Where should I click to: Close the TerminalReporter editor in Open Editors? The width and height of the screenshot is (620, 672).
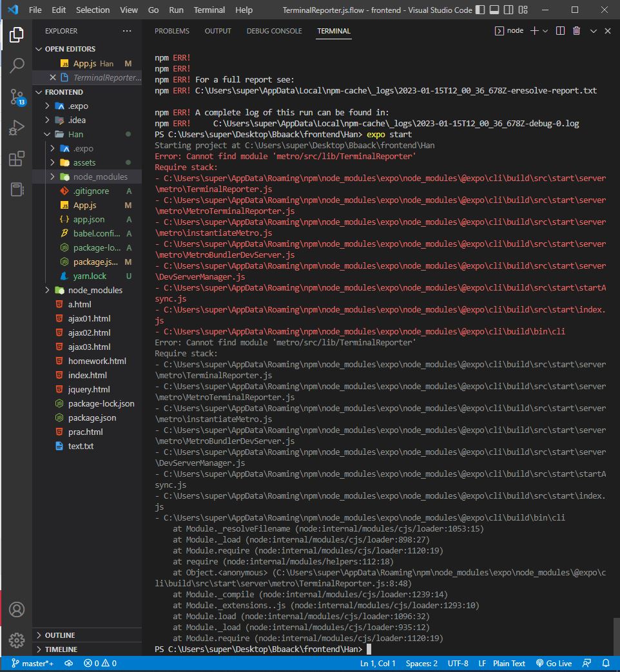[53, 77]
